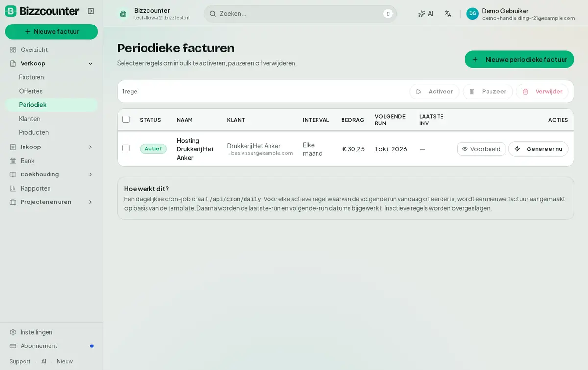Click the blue notification dot on Abonnement
Viewport: 588px width, 370px height.
(x=92, y=346)
